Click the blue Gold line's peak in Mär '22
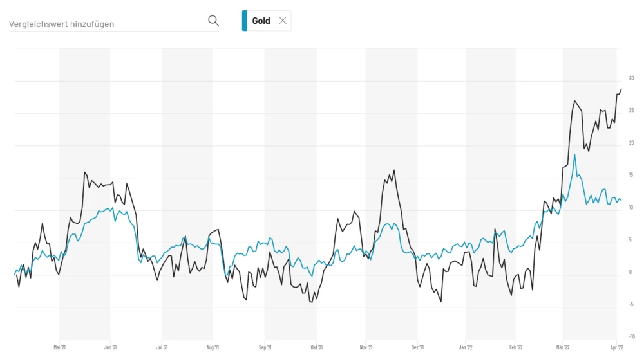The height and width of the screenshot is (357, 644). tap(574, 154)
